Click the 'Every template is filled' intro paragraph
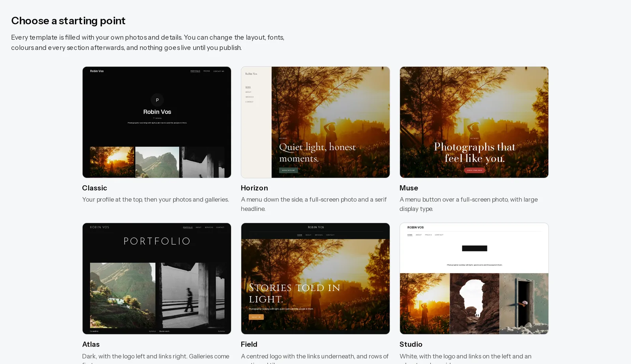The height and width of the screenshot is (364, 631). pos(148,43)
